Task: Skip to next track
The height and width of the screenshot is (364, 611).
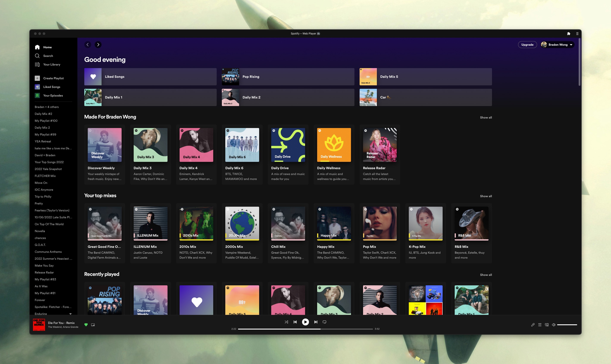Action: pyautogui.click(x=316, y=322)
